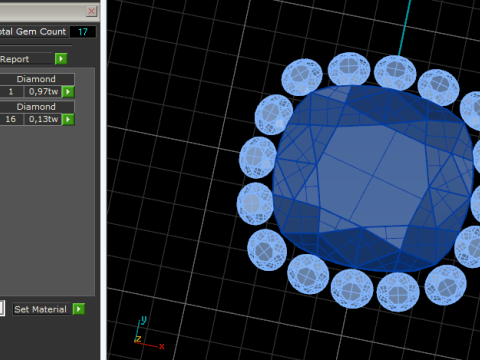This screenshot has height=360, width=480.
Task: Click green arrow next to Set Material
Action: point(79,309)
